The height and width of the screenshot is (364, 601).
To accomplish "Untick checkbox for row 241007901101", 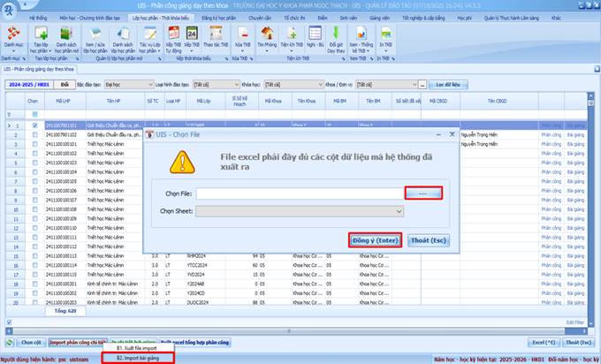I will click(34, 125).
